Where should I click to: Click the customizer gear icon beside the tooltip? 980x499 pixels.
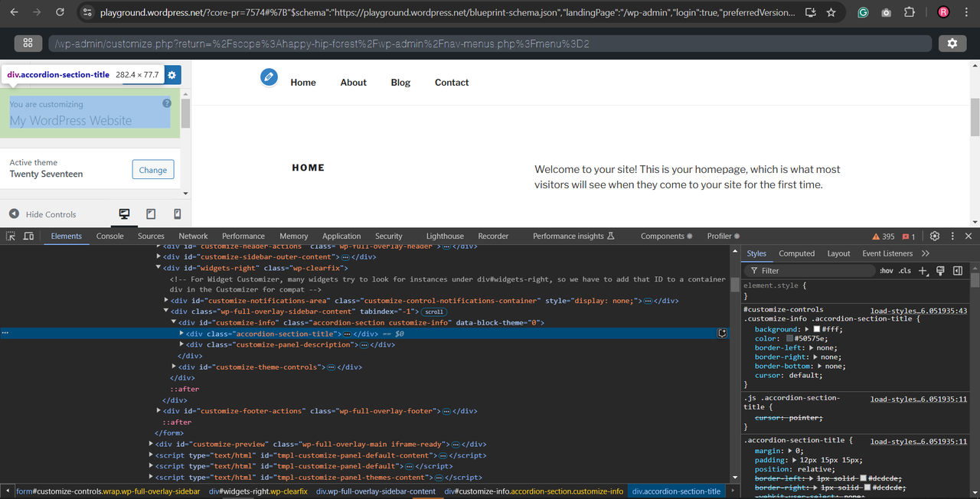pos(172,75)
